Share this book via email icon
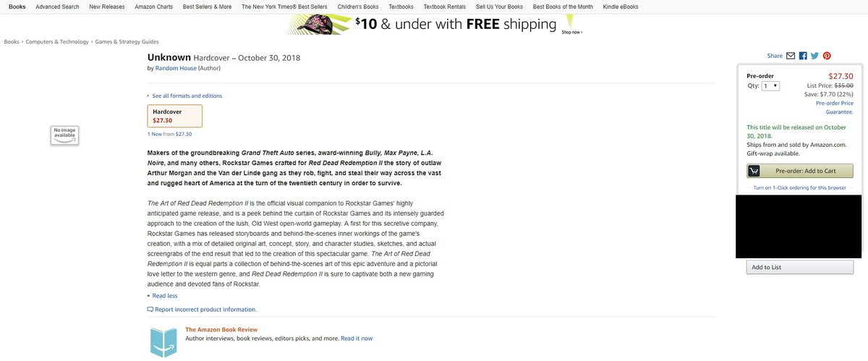This screenshot has height=361, width=868. point(791,56)
